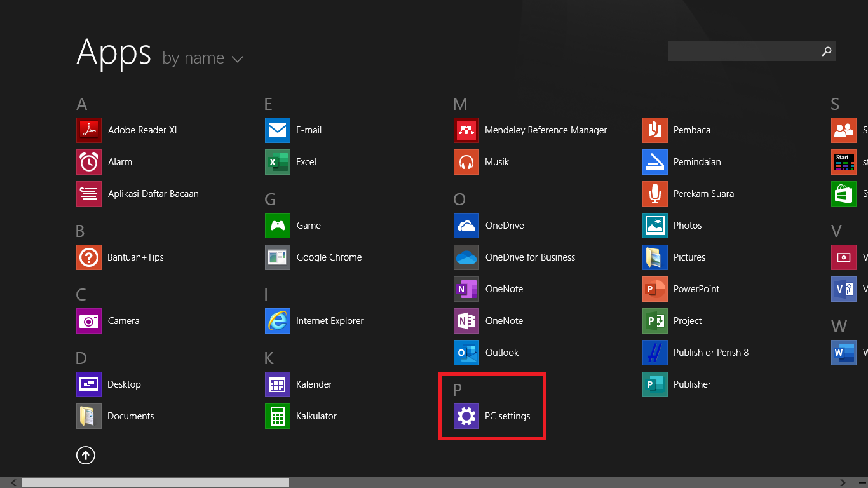Open Publisher
Screen dimensions: 868x488
677,384
